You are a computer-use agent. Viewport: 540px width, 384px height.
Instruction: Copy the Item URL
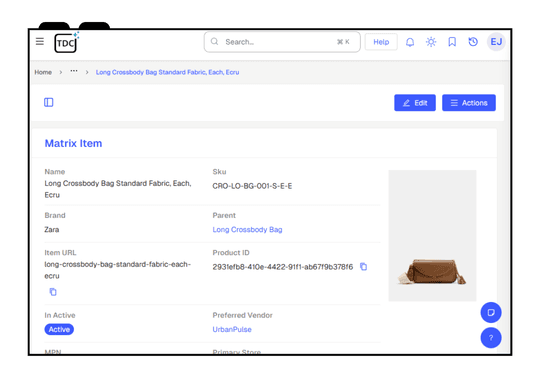point(53,292)
